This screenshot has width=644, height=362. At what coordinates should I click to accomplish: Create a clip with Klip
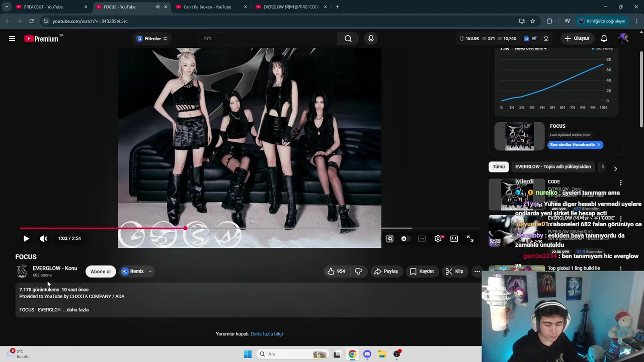tap(454, 271)
